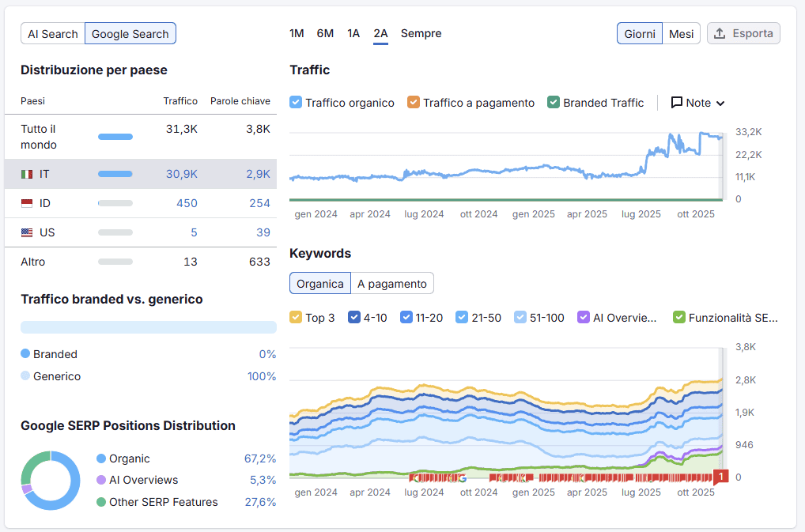805x532 pixels.
Task: Click Branded percentage 0%
Action: (x=267, y=354)
